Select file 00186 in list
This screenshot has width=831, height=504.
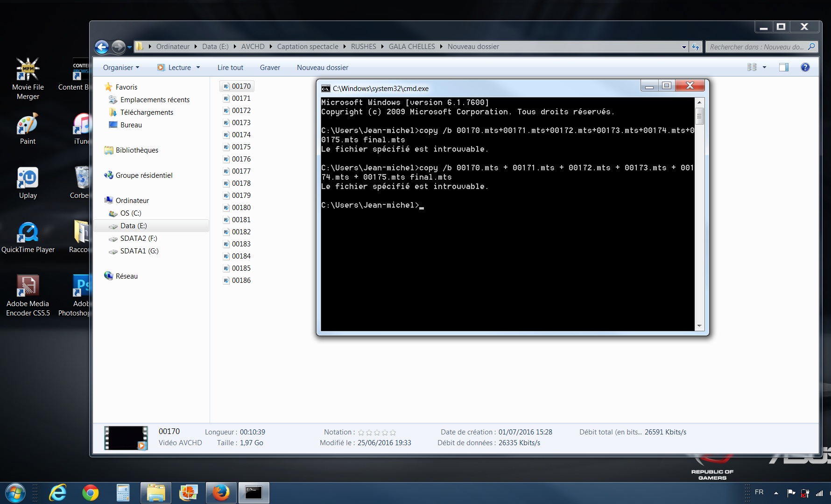tap(237, 280)
